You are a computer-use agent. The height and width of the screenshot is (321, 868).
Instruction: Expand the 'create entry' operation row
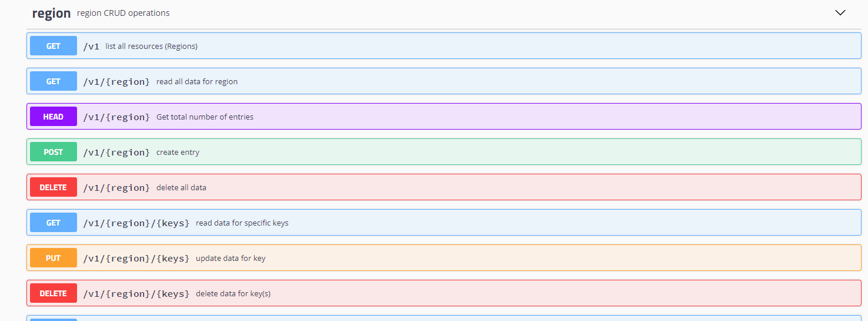(178, 153)
